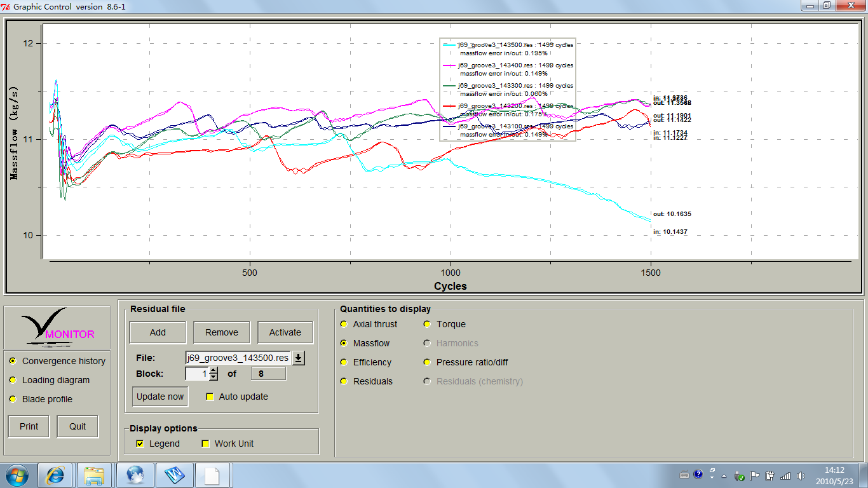Enable the Work Unit checkbox
This screenshot has width=868, height=488.
(205, 444)
